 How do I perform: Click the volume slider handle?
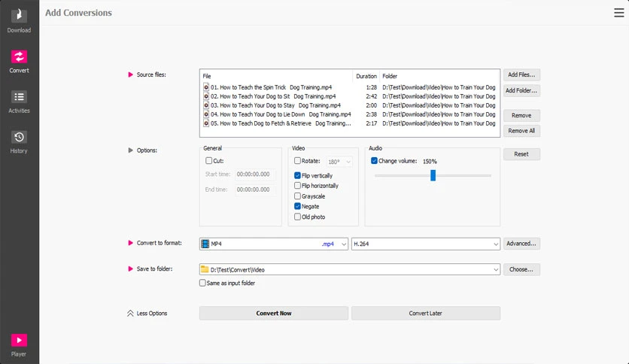pyautogui.click(x=433, y=175)
